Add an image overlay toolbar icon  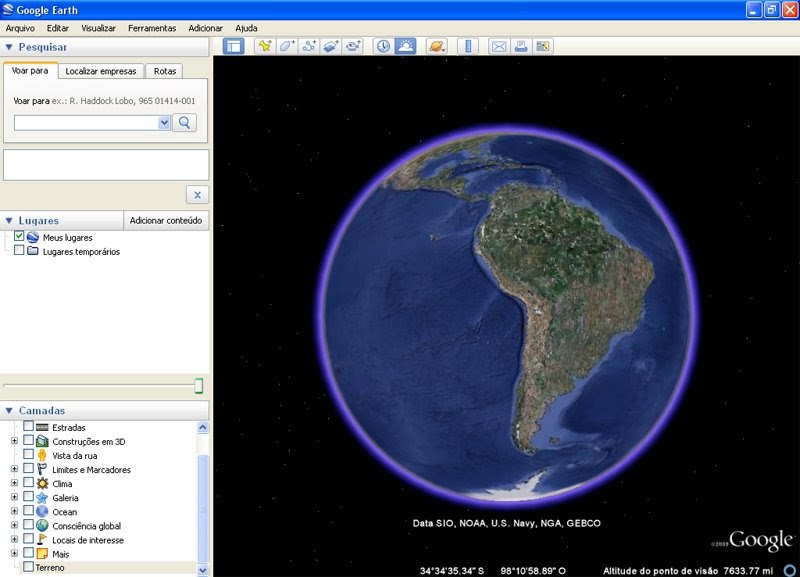click(331, 46)
